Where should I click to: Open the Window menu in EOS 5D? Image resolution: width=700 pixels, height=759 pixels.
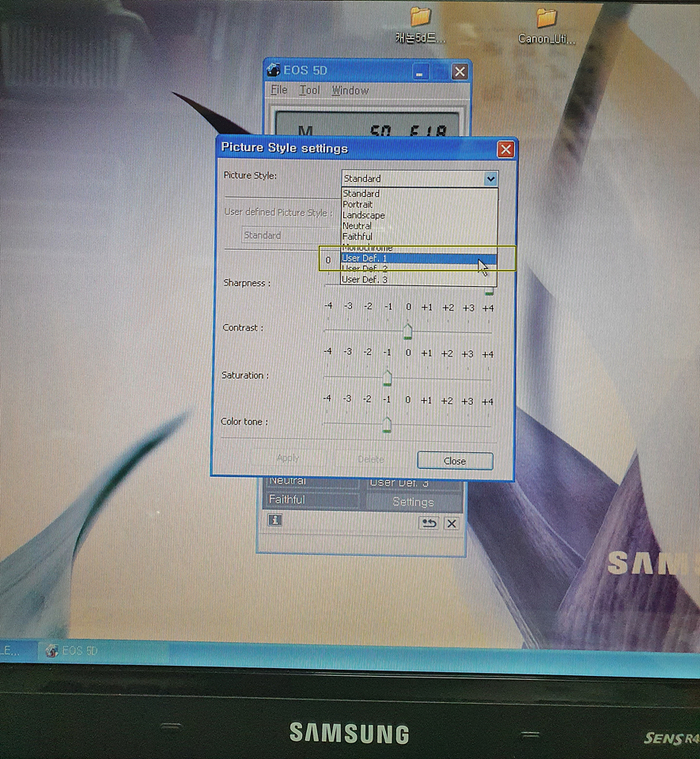click(x=350, y=90)
